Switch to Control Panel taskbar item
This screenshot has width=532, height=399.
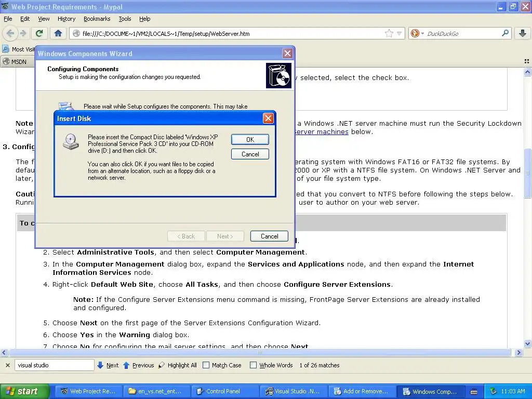point(224,391)
